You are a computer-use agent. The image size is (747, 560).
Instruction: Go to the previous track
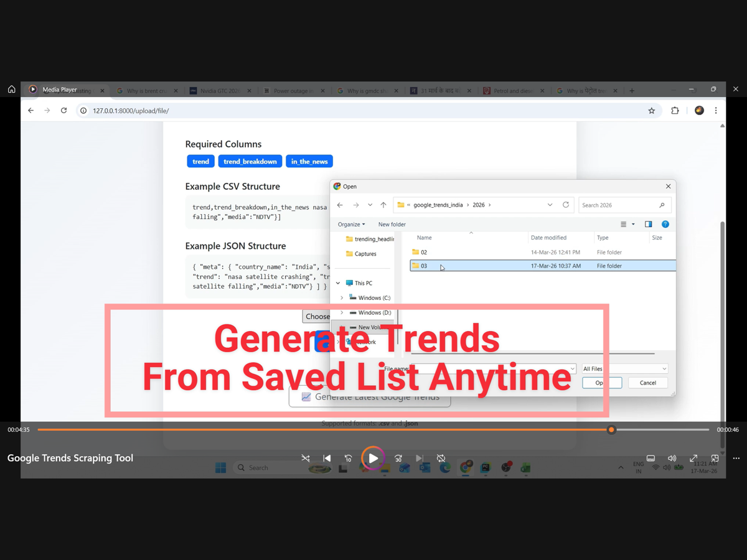(327, 459)
